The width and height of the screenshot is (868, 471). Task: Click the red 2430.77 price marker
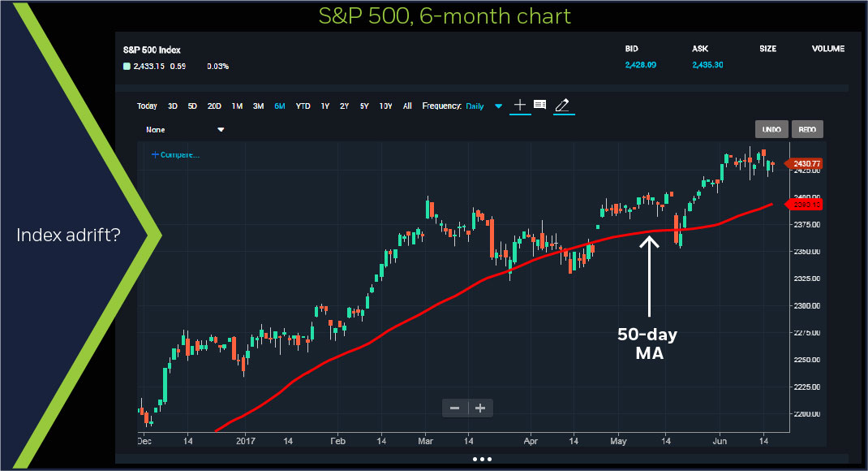pyautogui.click(x=806, y=163)
